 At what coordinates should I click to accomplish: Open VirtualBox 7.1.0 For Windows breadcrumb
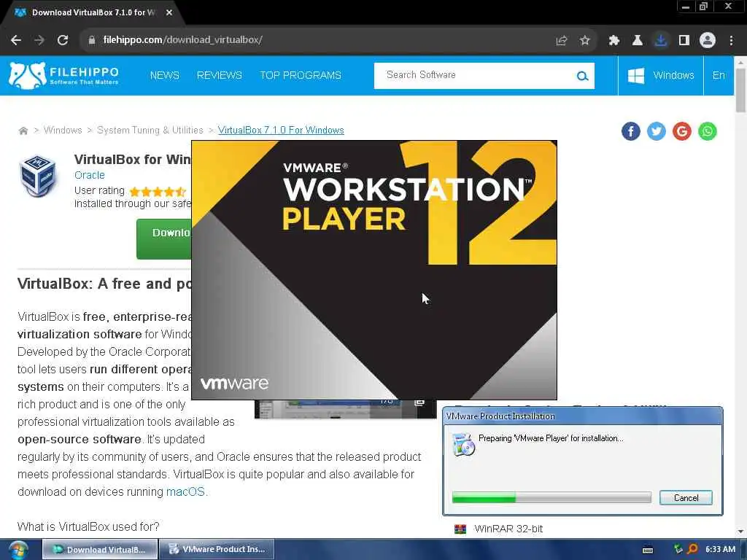(281, 130)
